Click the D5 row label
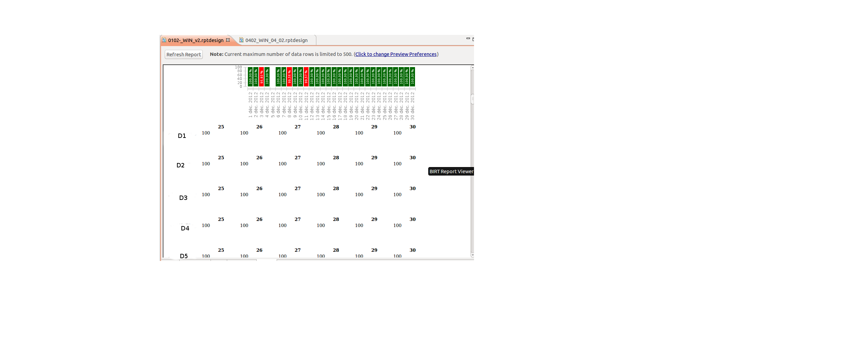 [184, 256]
